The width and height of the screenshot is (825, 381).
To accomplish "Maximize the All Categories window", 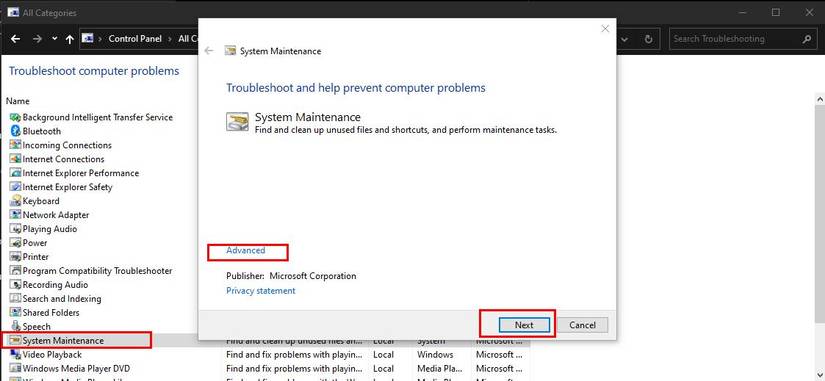I will [x=776, y=12].
